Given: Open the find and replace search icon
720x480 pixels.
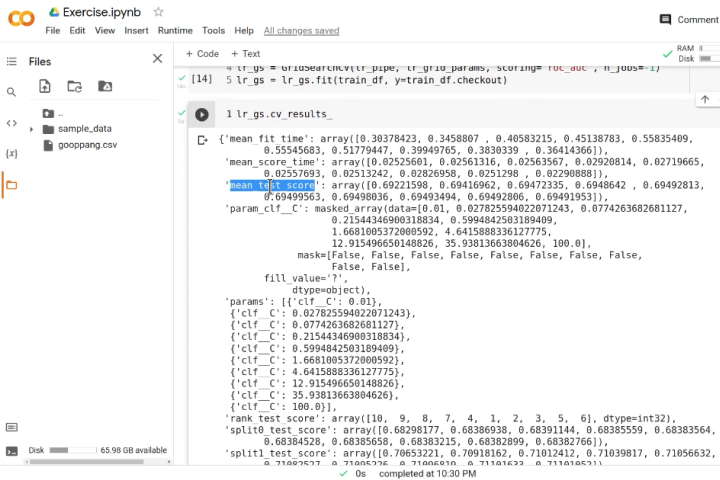Looking at the screenshot, I should pos(11,92).
